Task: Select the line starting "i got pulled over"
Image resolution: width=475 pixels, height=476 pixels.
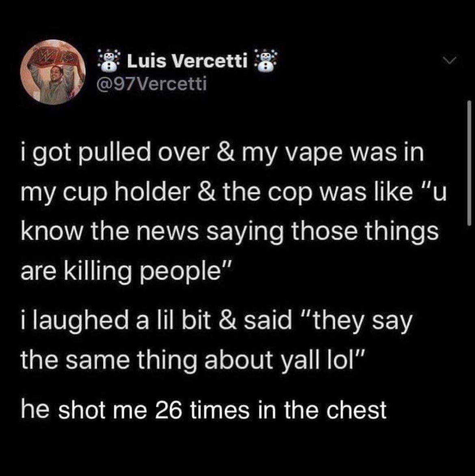Action: click(222, 153)
